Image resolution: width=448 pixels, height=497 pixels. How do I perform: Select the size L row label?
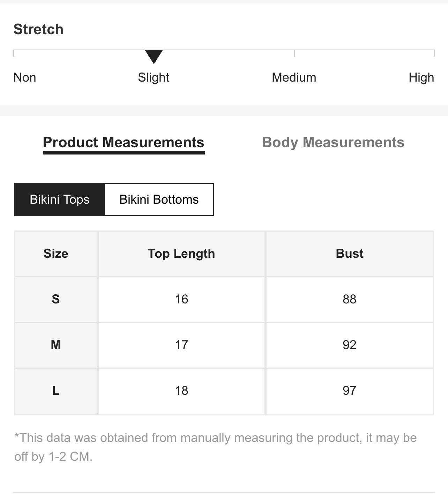(56, 391)
